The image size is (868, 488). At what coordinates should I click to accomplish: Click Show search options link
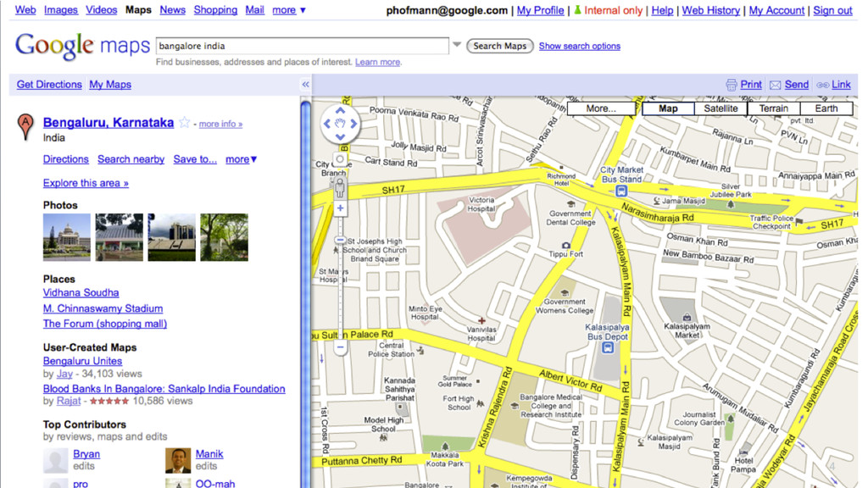click(x=580, y=46)
